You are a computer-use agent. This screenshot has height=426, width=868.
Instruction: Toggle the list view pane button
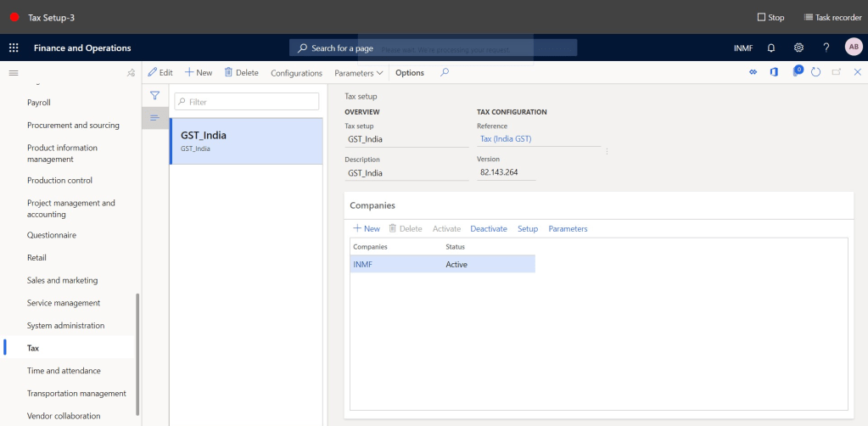point(155,117)
